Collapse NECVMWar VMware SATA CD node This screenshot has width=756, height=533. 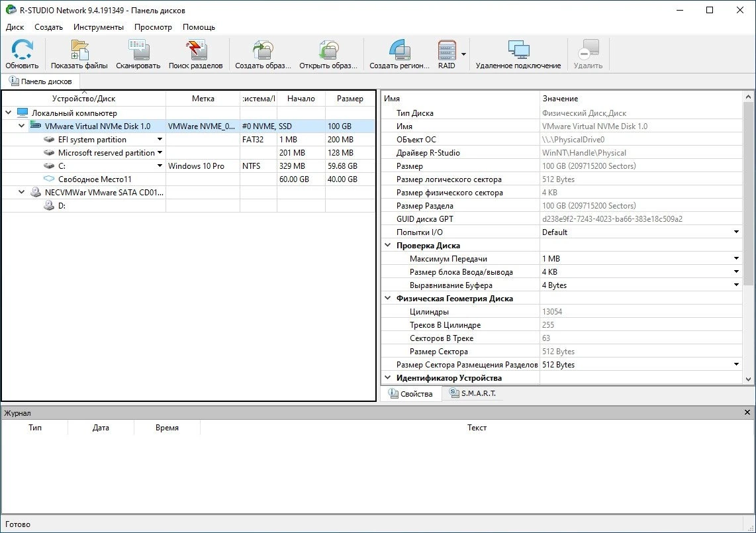(x=21, y=192)
